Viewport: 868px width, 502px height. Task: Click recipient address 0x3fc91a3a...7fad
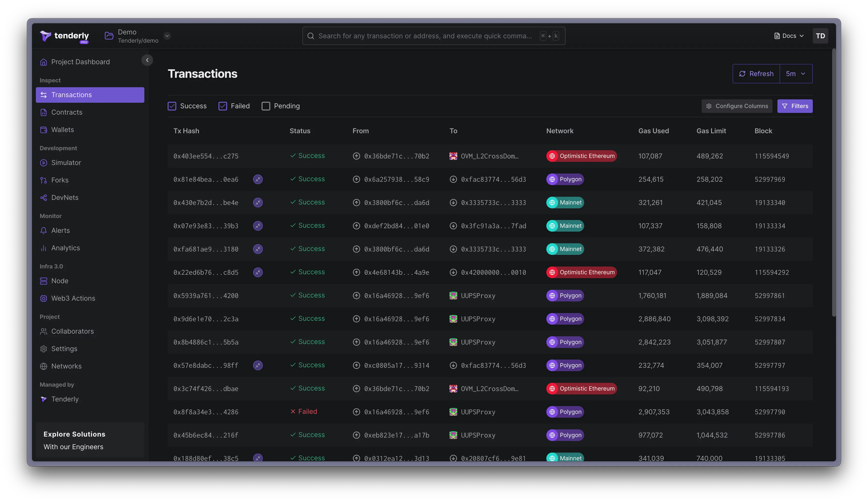[x=493, y=226]
